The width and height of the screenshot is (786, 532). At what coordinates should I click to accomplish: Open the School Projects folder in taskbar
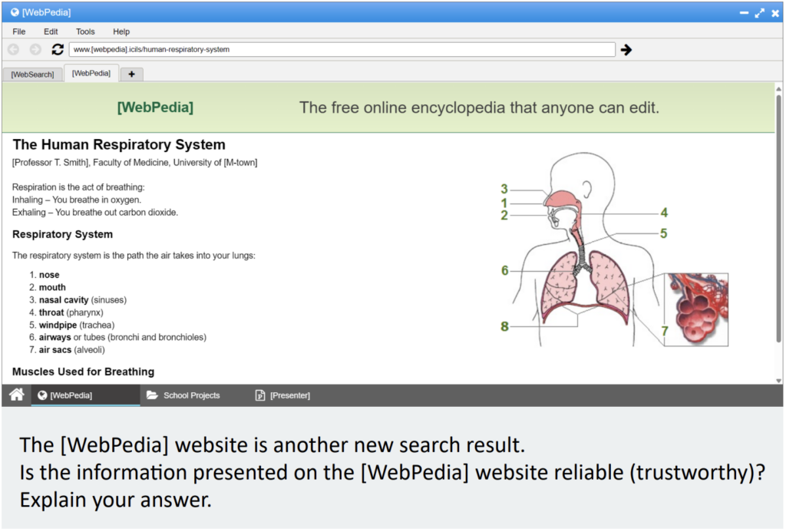pos(183,395)
